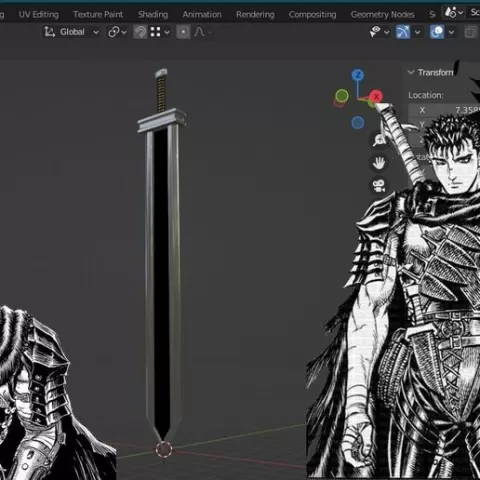The height and width of the screenshot is (480, 480).
Task: Switch to the Shading workspace tab
Action: 153,15
